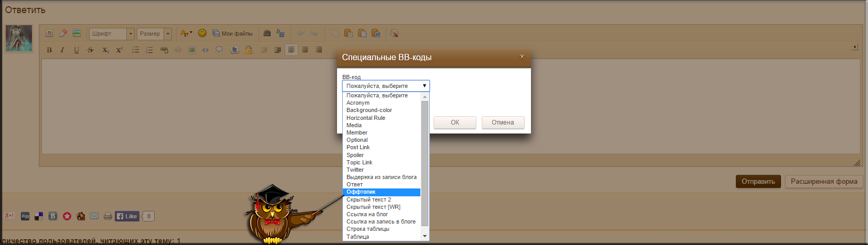The width and height of the screenshot is (868, 245).
Task: Select Оффтопик in the BB-code list
Action: coord(382,192)
